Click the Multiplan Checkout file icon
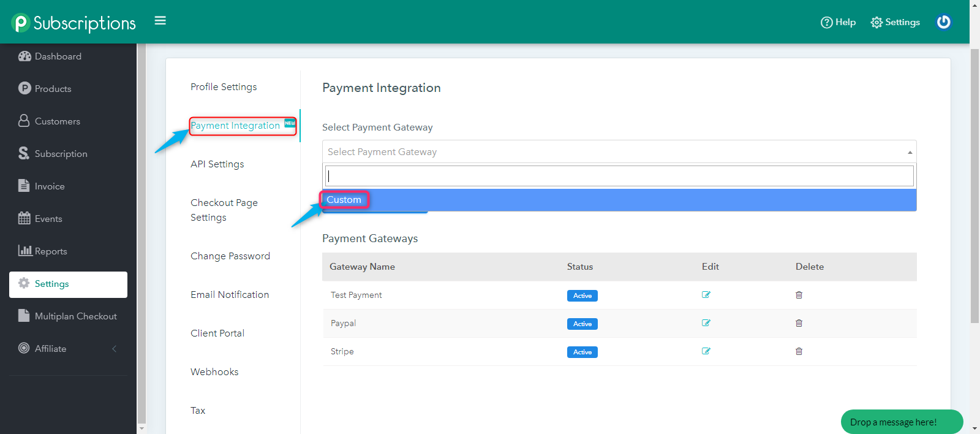Viewport: 980px width, 434px height. point(24,316)
